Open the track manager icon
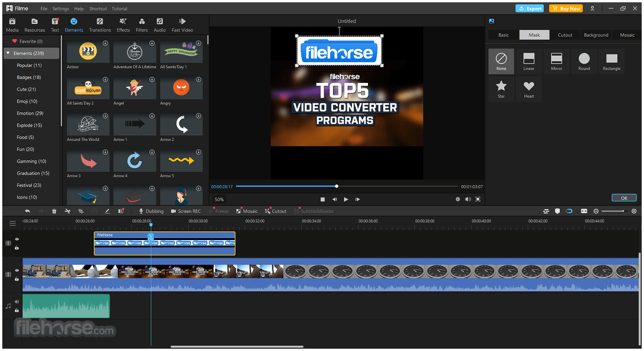The width and height of the screenshot is (644, 351). point(546,211)
